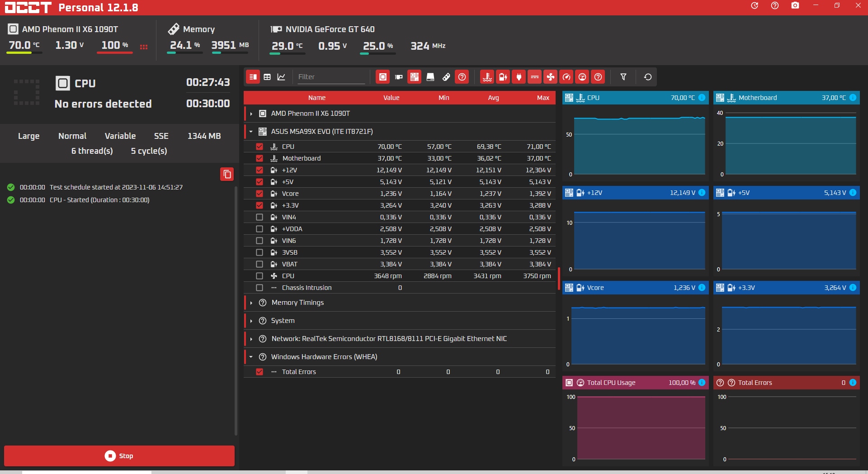Toggle the temperature sensor filter icon
Viewport: 868px width, 474px height.
click(487, 77)
